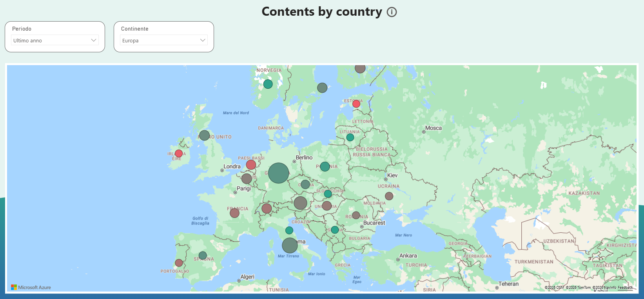Click the Teheran city label
The width and height of the screenshot is (644, 299).
[x=508, y=284]
